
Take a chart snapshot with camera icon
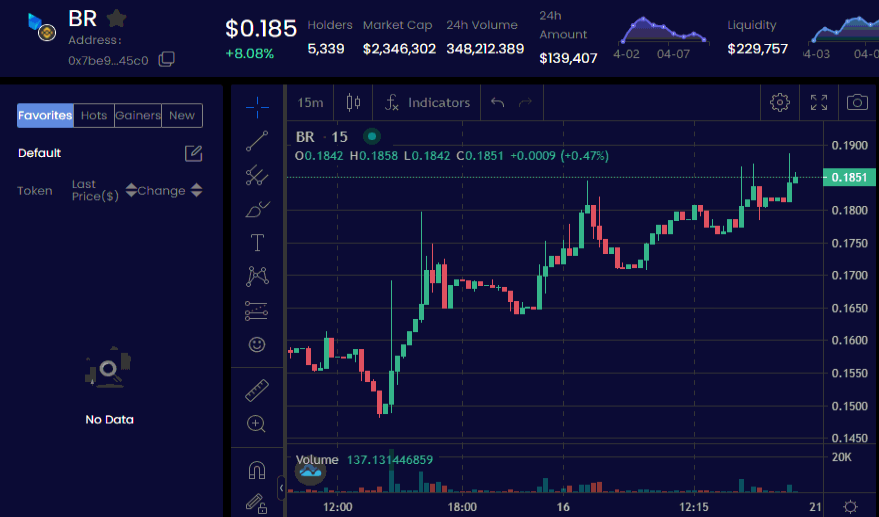pyautogui.click(x=857, y=103)
